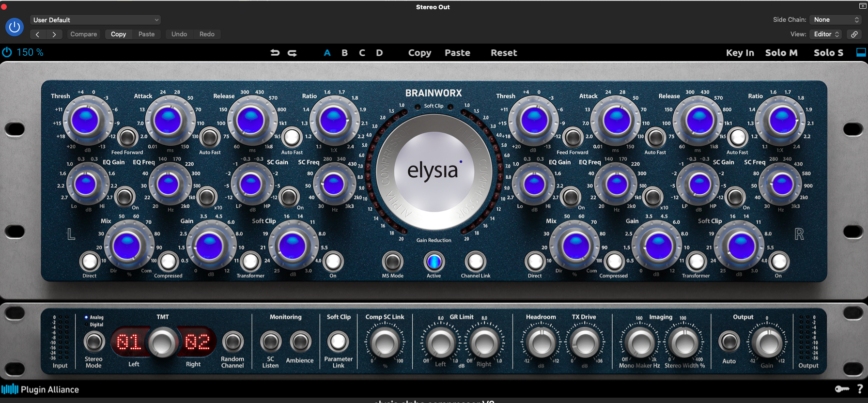Toggle left channel Compressed button

pyautogui.click(x=168, y=262)
